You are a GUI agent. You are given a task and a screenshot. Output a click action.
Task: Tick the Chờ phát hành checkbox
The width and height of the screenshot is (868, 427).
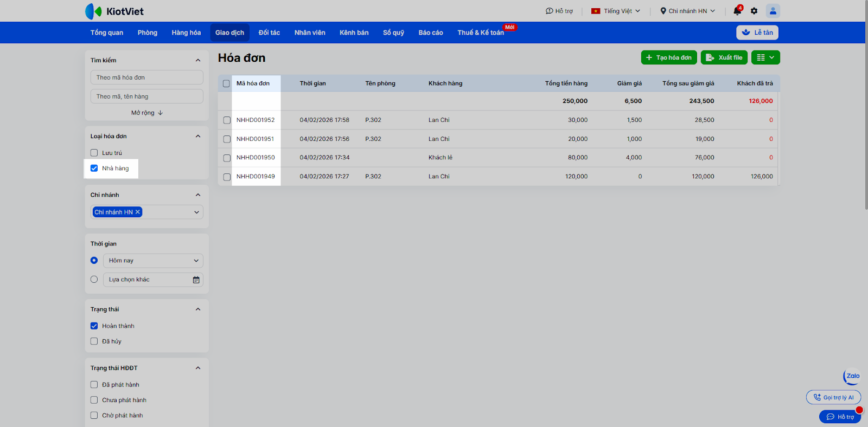tap(94, 416)
